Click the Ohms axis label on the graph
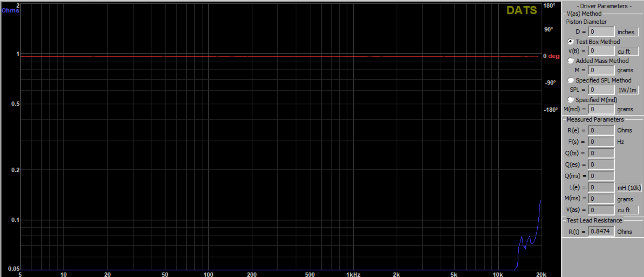The image size is (644, 277). click(x=10, y=10)
